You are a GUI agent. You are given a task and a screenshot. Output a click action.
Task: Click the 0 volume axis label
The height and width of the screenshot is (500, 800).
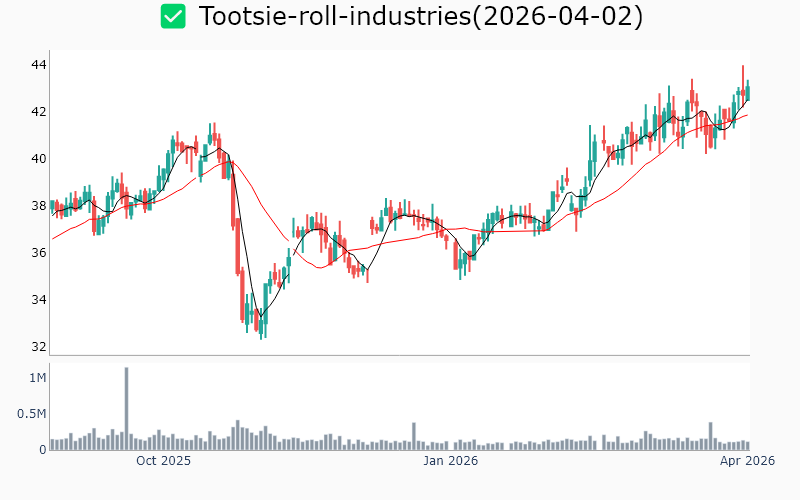coord(43,450)
